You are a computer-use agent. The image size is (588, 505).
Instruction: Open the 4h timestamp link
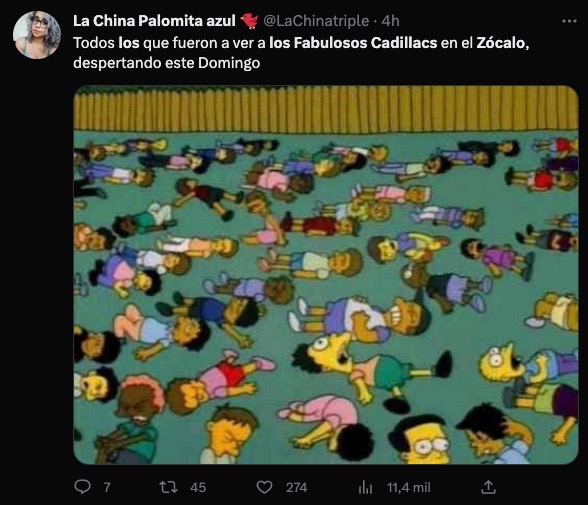pyautogui.click(x=390, y=21)
